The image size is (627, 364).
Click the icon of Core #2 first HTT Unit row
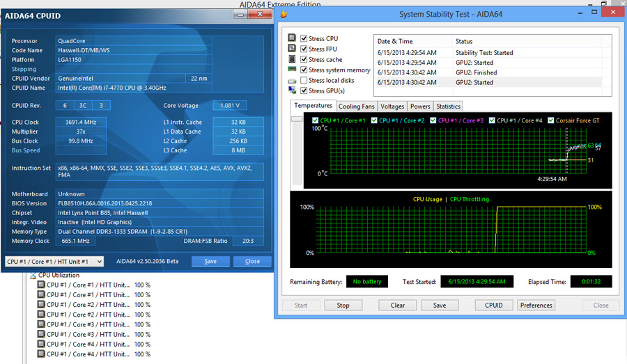click(41, 304)
